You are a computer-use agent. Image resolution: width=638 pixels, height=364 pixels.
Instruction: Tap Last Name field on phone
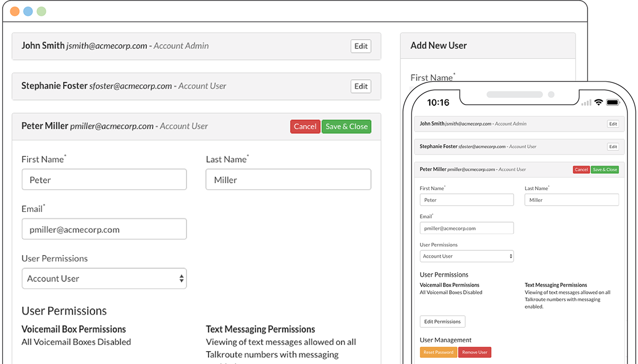[x=572, y=200]
